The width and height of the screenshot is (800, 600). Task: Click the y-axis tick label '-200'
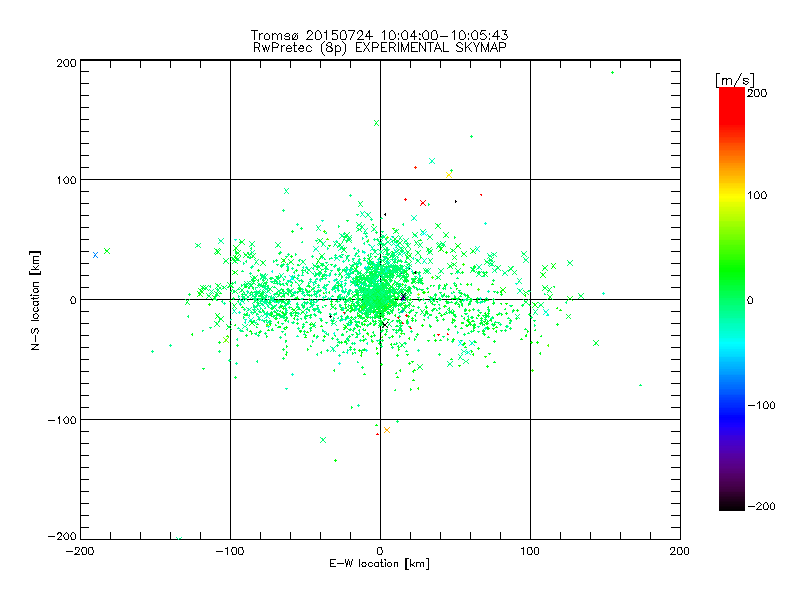pyautogui.click(x=62, y=536)
